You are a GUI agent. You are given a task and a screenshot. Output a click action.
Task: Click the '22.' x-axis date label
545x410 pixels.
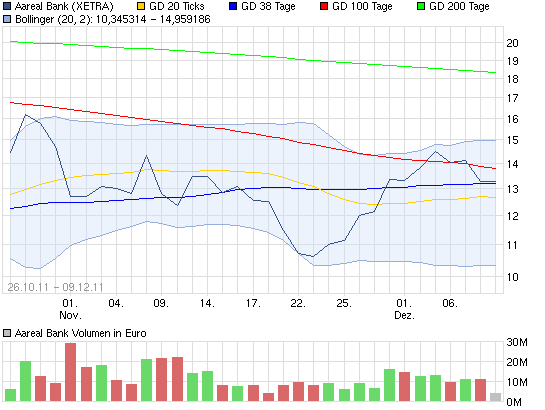coord(298,303)
